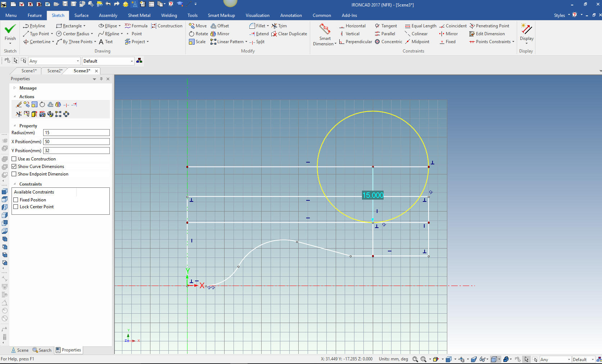Switch to the Scene2 document tab
The width and height of the screenshot is (602, 364).
click(55, 71)
